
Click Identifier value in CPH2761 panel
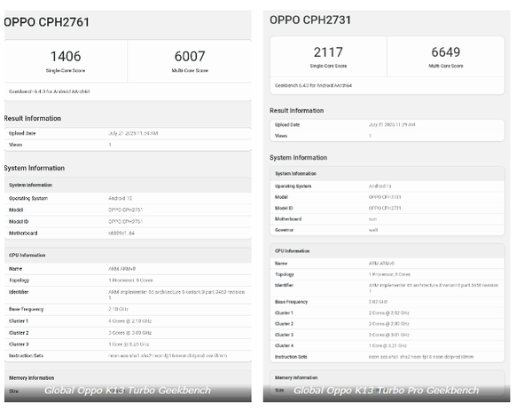pos(176,295)
